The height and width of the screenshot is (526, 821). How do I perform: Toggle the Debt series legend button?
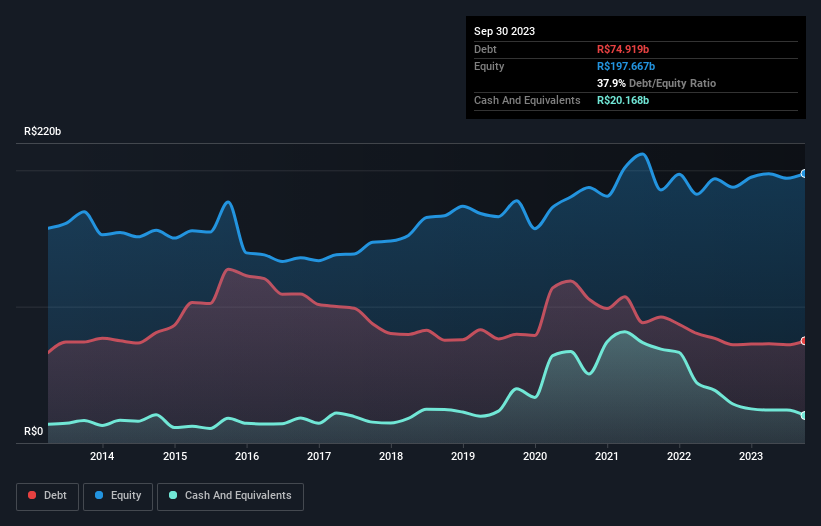click(48, 496)
